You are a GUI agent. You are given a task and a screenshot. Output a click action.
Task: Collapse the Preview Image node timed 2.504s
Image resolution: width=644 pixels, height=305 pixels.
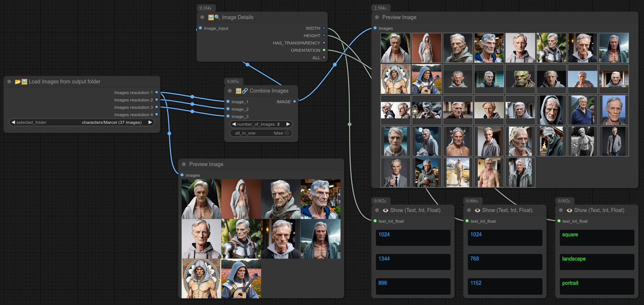(x=377, y=17)
